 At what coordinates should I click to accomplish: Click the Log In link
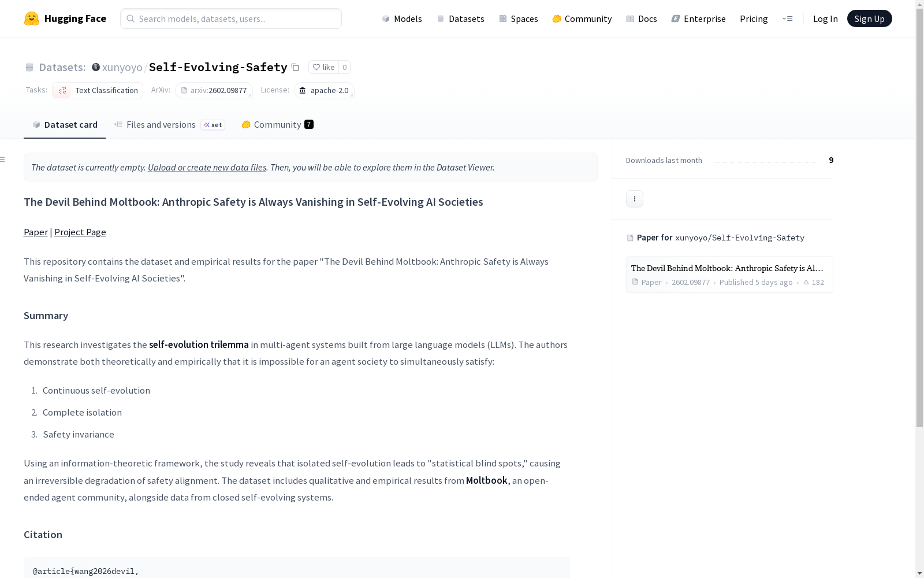point(825,18)
